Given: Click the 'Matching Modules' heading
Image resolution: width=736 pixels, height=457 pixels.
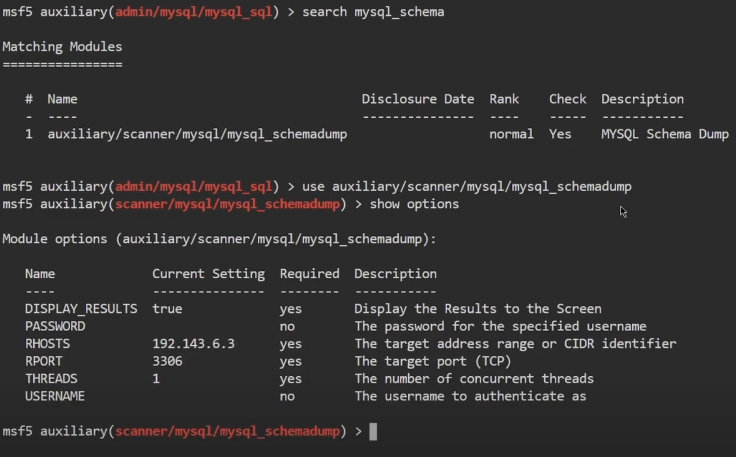Looking at the screenshot, I should [x=62, y=47].
